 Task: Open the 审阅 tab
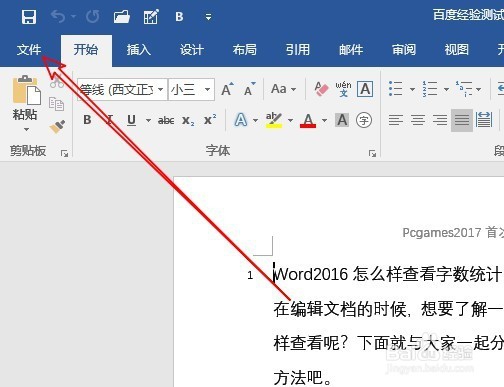pos(404,50)
